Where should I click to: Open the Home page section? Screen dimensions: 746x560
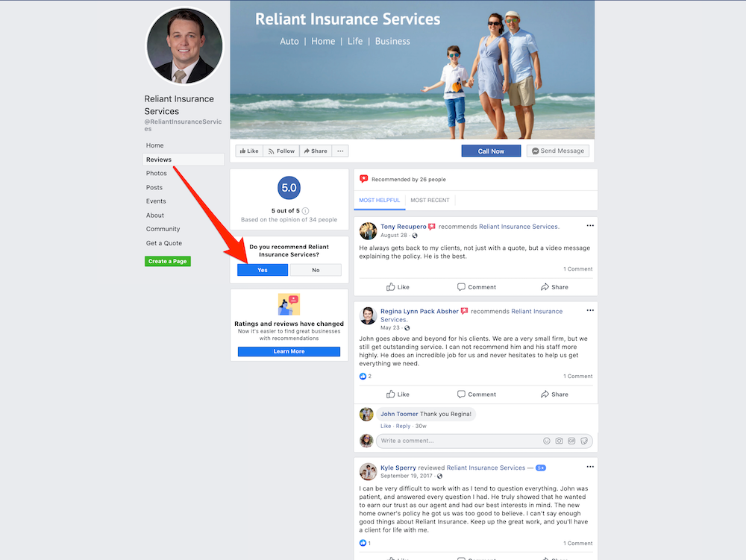(154, 145)
